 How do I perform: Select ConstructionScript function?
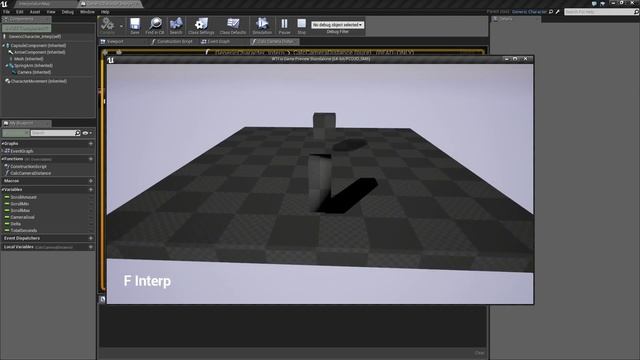click(x=28, y=167)
